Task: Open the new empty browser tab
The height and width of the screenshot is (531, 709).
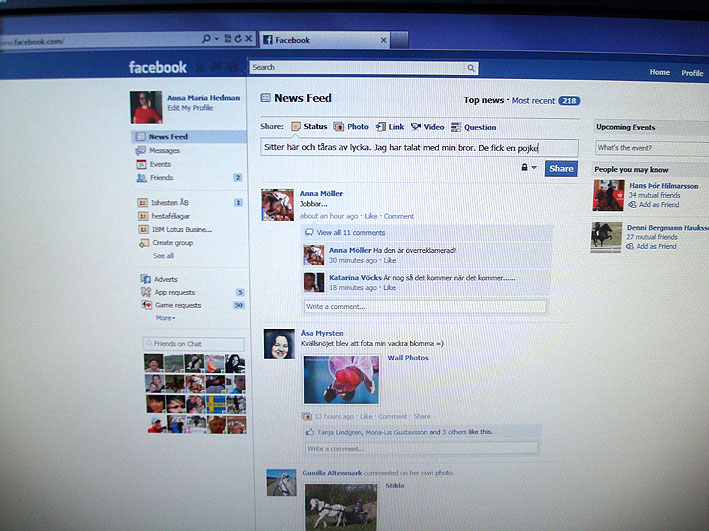Action: click(399, 40)
